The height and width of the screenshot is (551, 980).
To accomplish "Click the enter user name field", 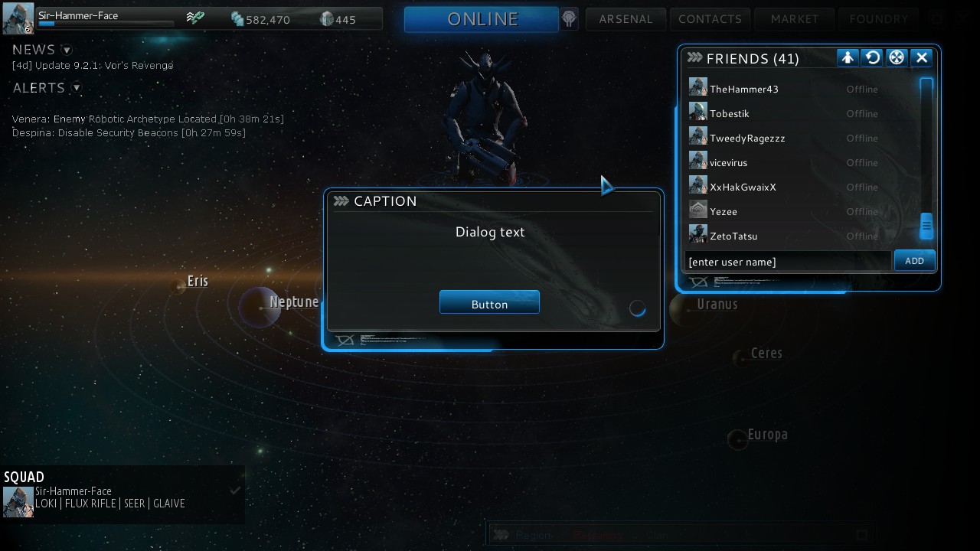I will (788, 262).
